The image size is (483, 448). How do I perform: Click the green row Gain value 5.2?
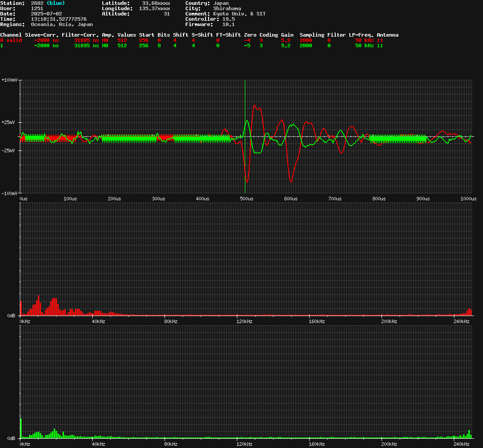285,45
